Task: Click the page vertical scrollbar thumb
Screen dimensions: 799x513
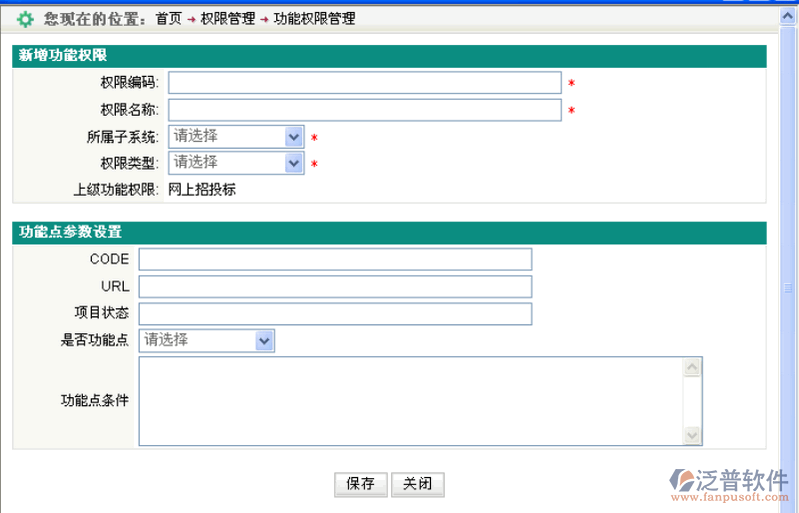Action: [788, 288]
